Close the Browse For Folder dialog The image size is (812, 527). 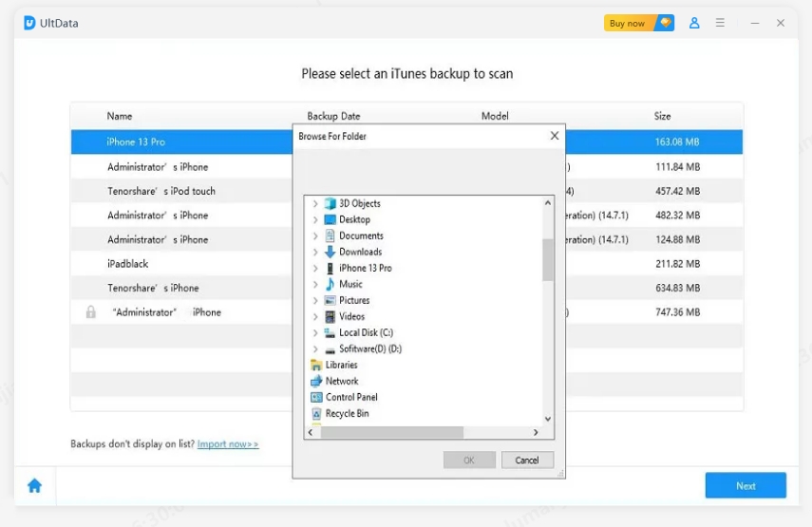(554, 136)
